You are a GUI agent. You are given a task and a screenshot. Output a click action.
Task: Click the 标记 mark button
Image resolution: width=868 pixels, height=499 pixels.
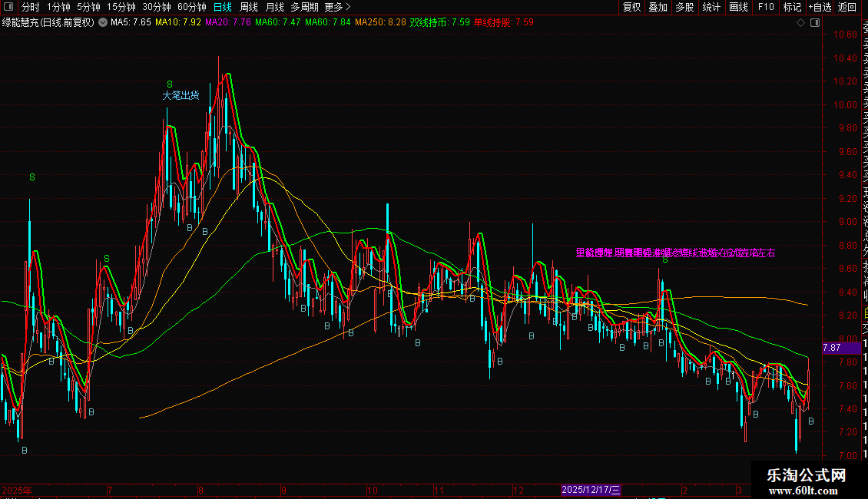click(x=792, y=7)
